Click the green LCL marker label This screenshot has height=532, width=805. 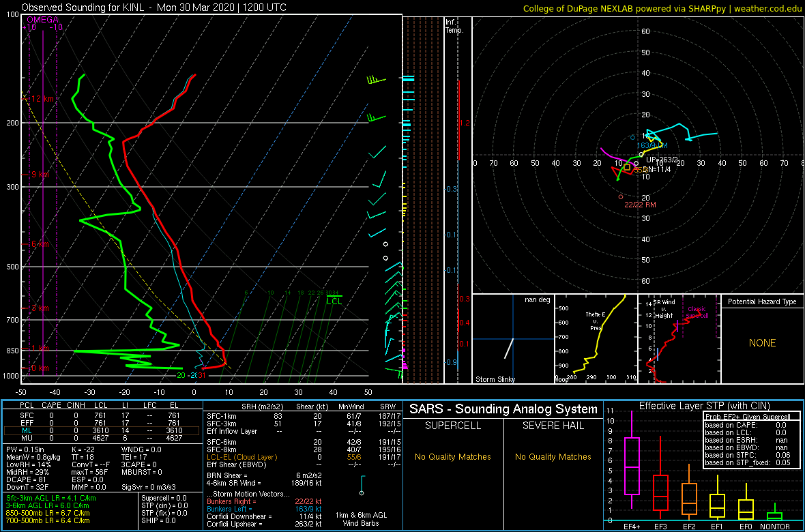(x=334, y=301)
